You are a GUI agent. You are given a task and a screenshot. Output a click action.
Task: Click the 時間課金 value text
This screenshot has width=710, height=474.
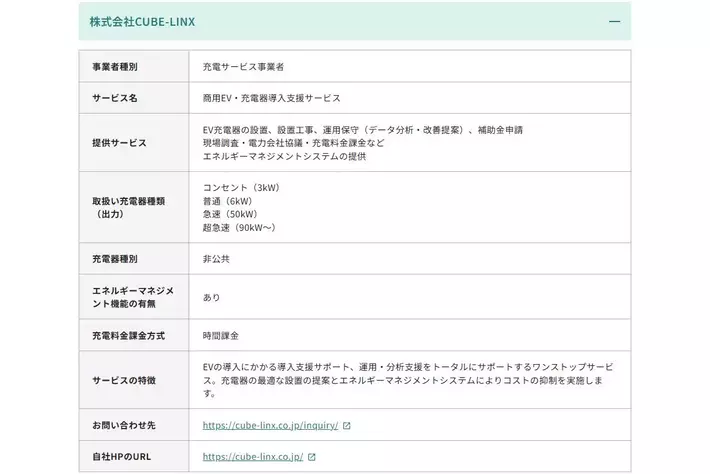pos(220,335)
